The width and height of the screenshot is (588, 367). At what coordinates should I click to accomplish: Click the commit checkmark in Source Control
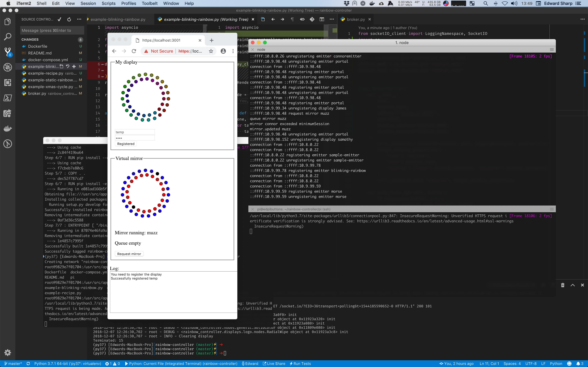[60, 19]
